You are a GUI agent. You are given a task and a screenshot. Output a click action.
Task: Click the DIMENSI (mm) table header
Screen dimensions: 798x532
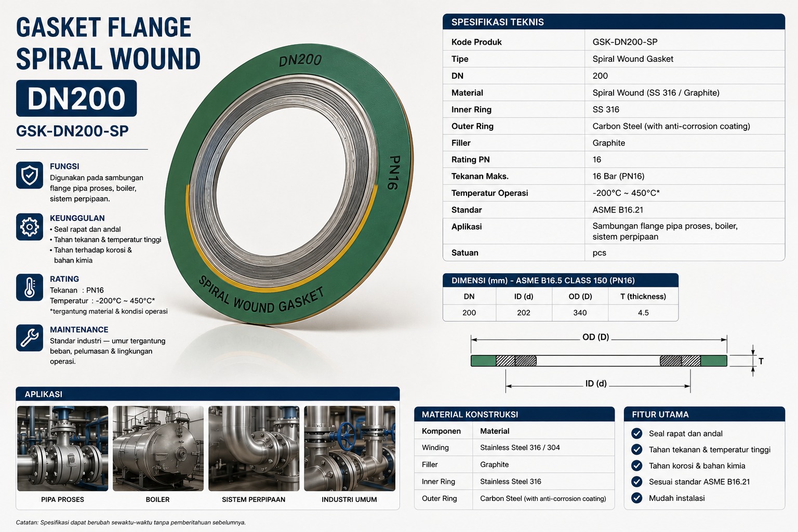pyautogui.click(x=561, y=281)
